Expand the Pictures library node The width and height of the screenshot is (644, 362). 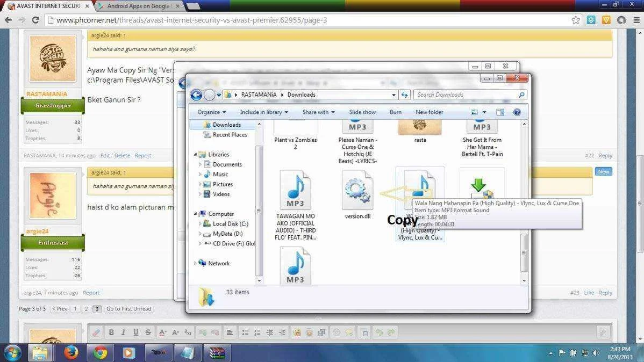[200, 184]
